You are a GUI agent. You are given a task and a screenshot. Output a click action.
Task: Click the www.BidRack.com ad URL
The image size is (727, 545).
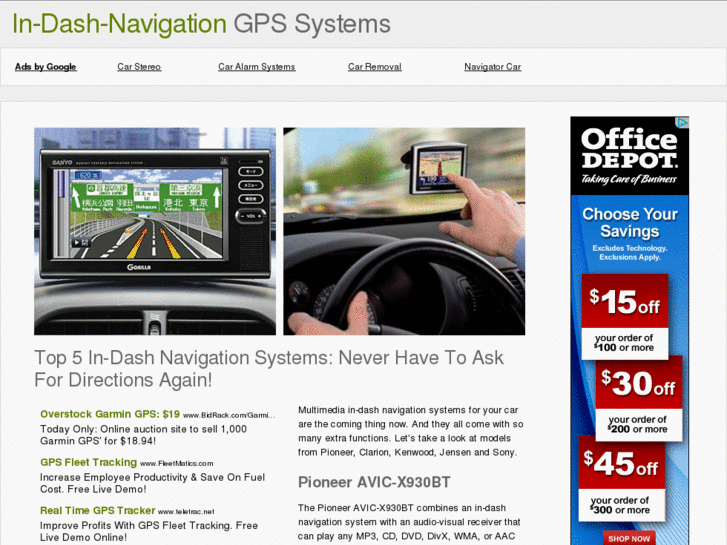(229, 415)
